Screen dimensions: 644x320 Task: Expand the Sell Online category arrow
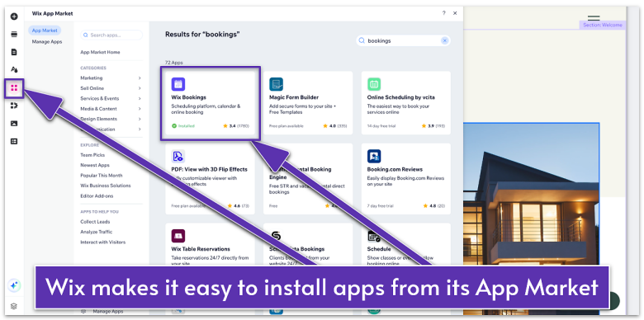[x=140, y=88]
